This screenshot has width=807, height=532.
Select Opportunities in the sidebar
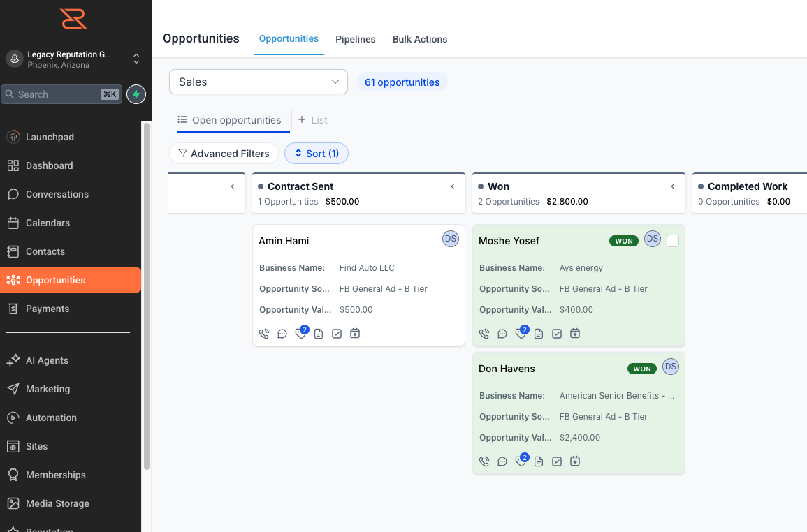[71, 280]
